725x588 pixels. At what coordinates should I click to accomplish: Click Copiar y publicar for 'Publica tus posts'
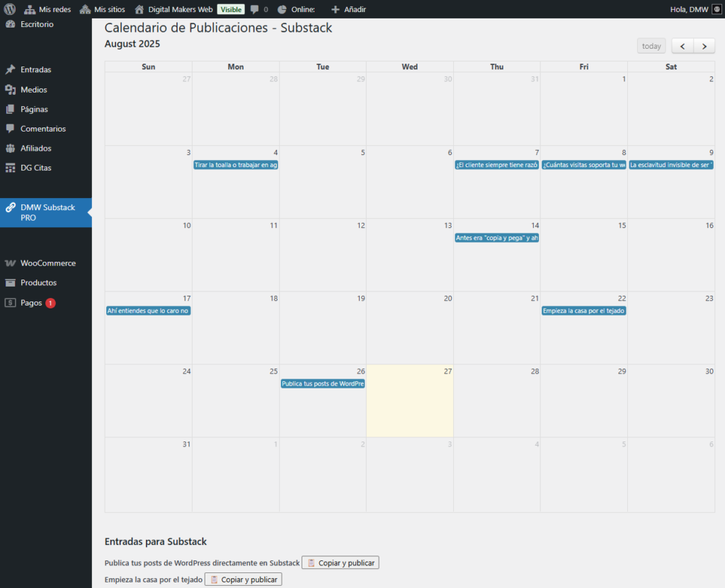point(341,563)
